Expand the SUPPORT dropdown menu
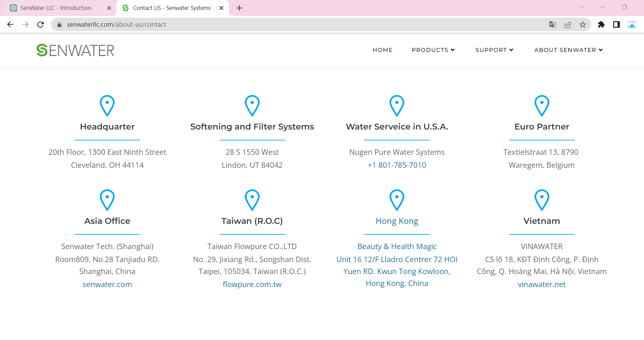 495,50
